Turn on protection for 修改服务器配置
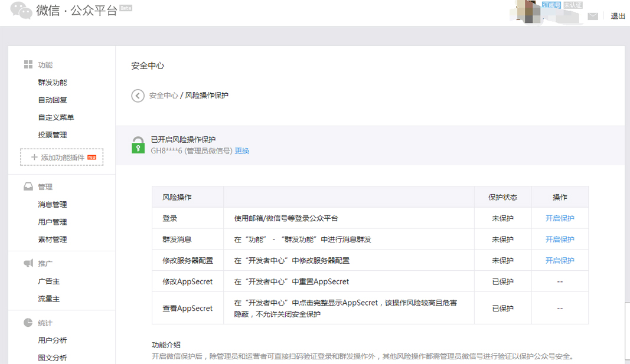Screen dimensions: 630x364 [559, 261]
